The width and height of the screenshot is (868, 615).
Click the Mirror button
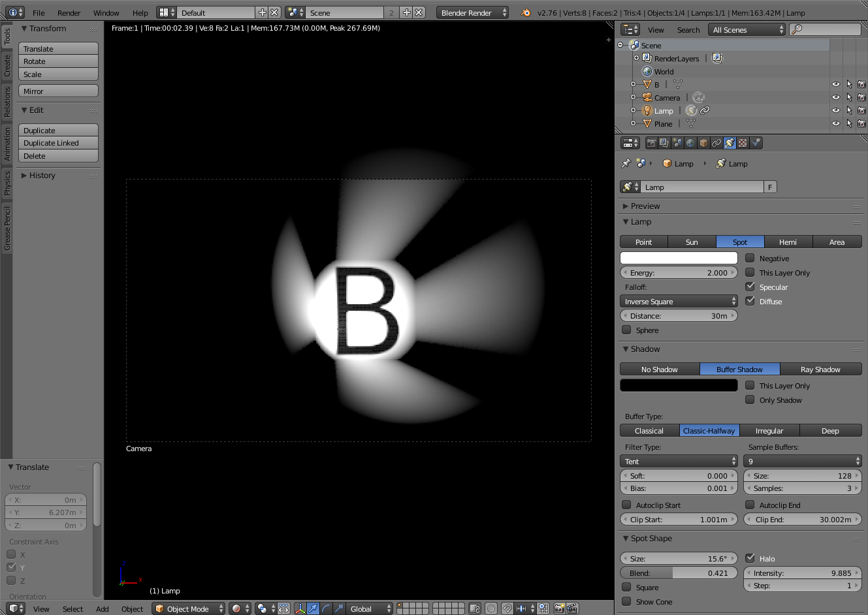[58, 91]
